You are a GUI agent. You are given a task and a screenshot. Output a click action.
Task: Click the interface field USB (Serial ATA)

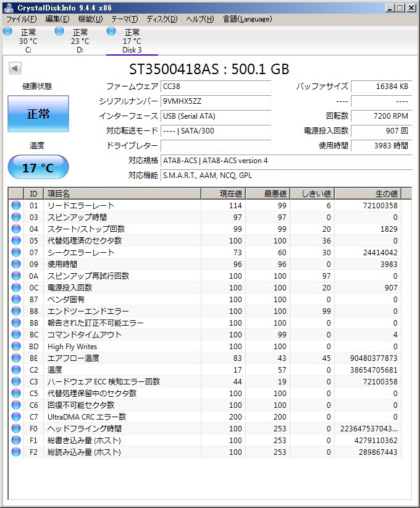coord(216,116)
